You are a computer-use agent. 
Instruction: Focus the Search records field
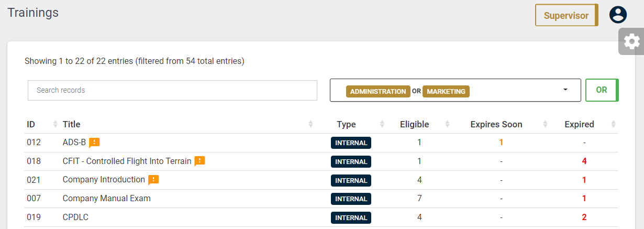point(172,90)
